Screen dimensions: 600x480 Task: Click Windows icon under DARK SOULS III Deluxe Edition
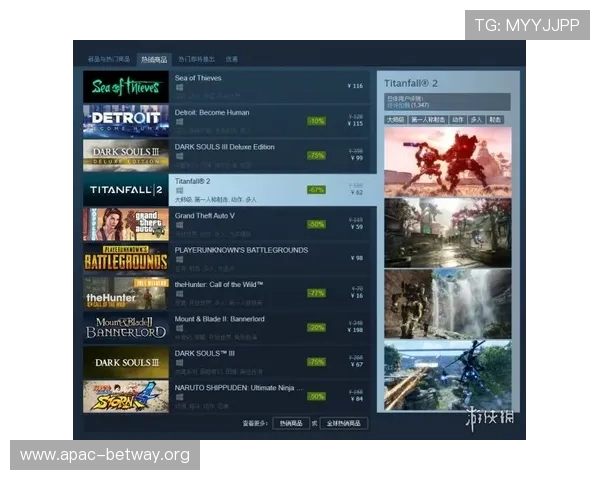(x=179, y=157)
